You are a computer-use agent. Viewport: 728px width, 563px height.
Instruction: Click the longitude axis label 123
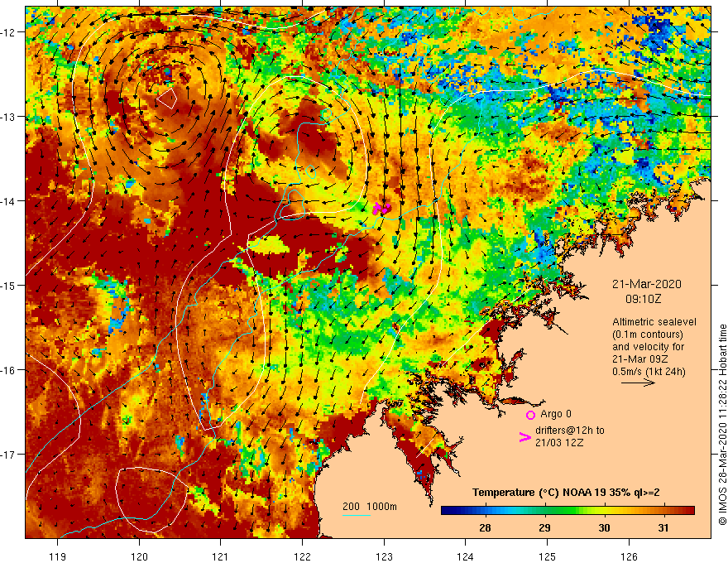click(384, 556)
